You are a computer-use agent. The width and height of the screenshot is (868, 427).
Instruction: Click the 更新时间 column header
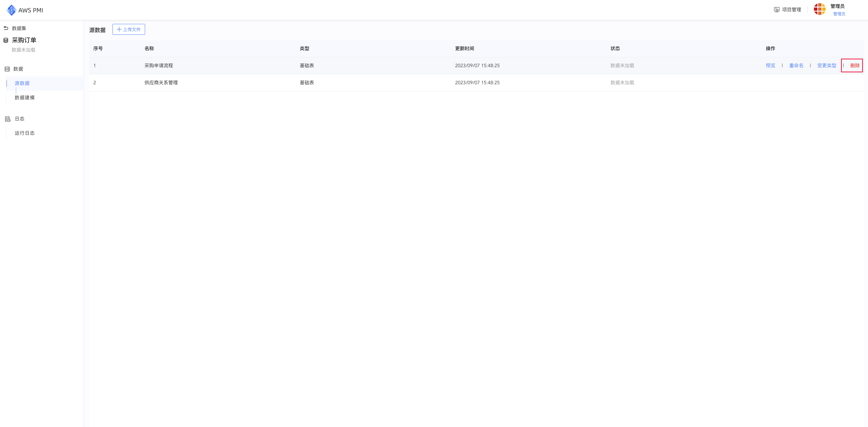click(x=465, y=48)
